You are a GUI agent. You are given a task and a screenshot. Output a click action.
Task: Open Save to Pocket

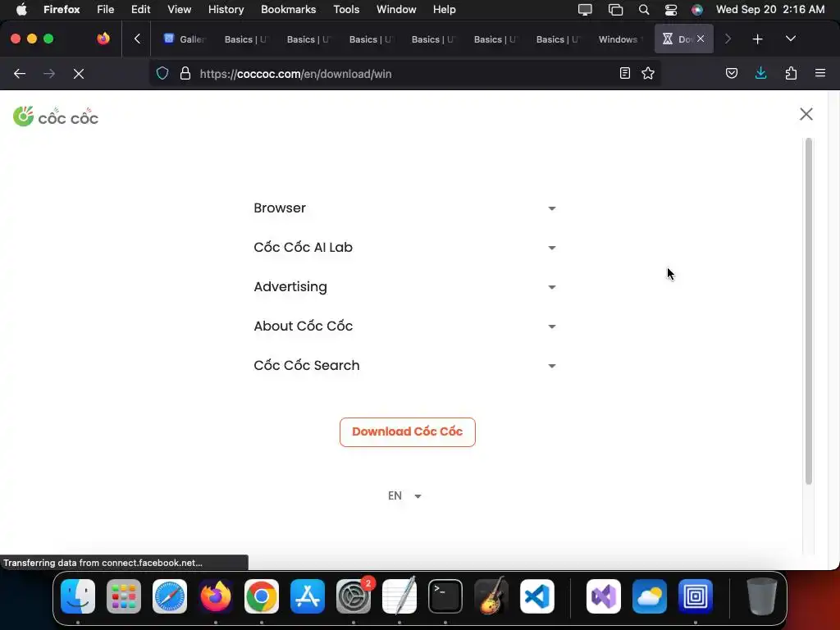(x=731, y=73)
